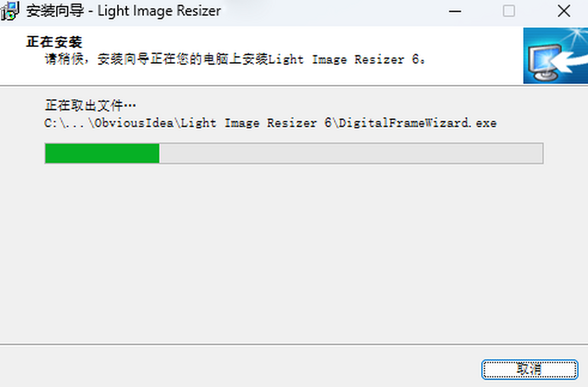Click the green filled part of the progress bar
The width and height of the screenshot is (588, 387).
point(102,153)
